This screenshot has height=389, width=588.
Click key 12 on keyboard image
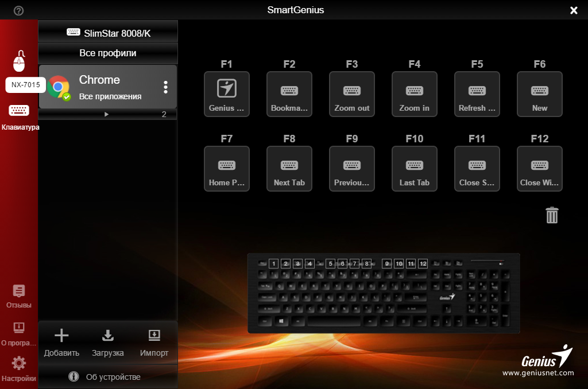(423, 264)
